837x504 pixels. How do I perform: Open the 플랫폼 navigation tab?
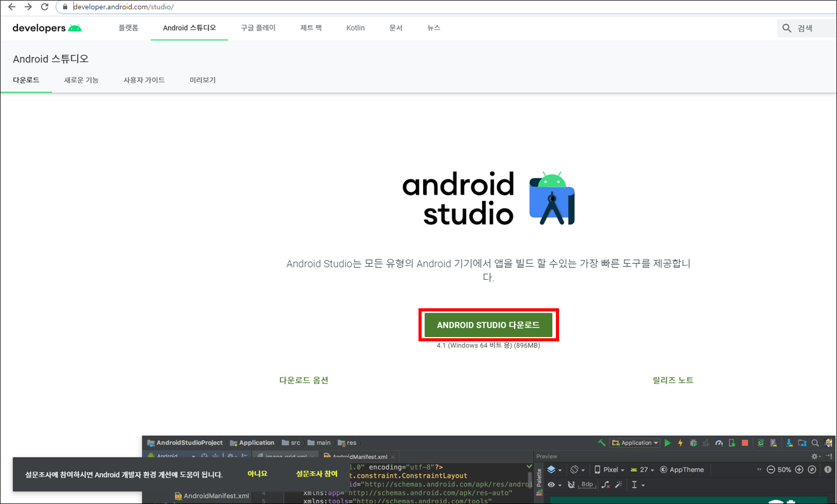click(x=128, y=28)
